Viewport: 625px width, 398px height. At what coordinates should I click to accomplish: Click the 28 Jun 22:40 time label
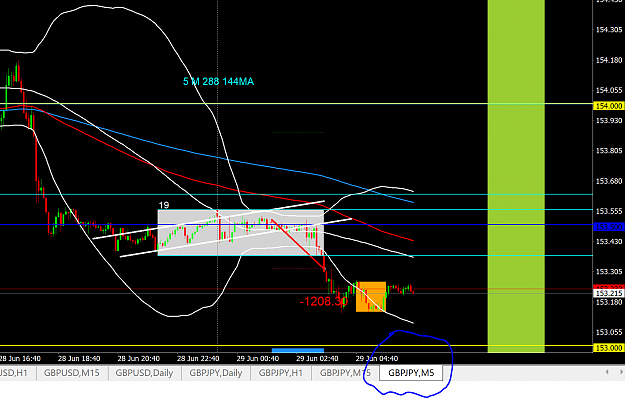point(198,359)
